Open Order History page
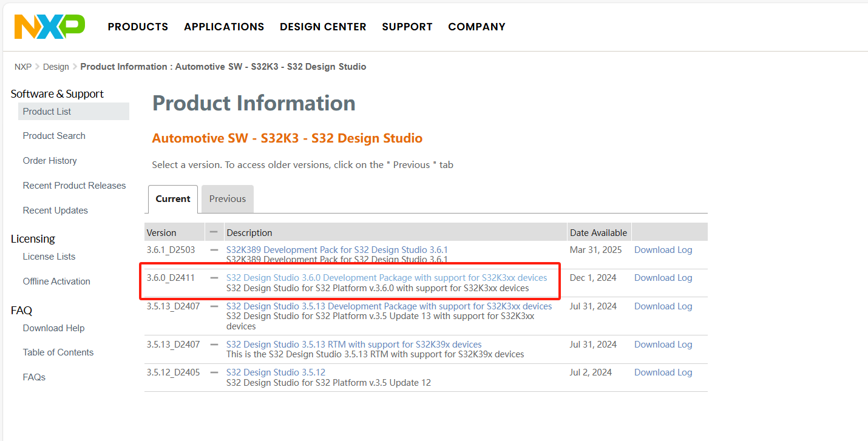The image size is (868, 441). (x=50, y=161)
